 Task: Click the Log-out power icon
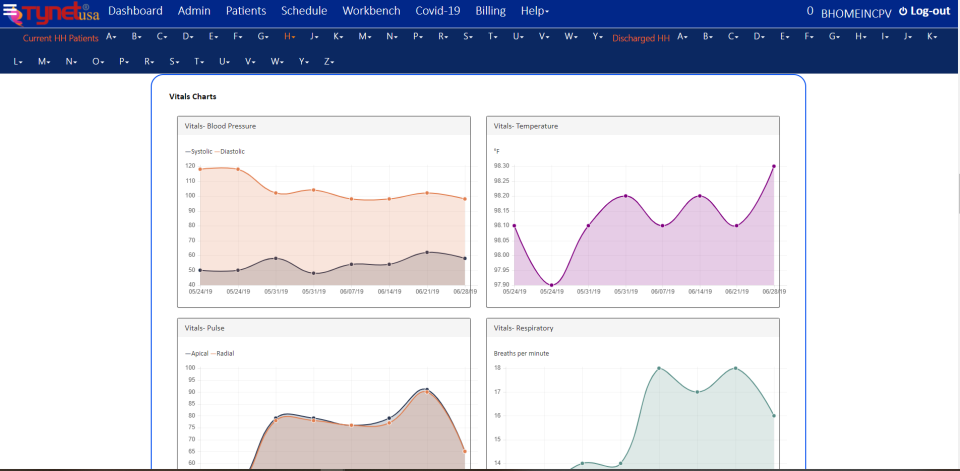click(x=902, y=11)
